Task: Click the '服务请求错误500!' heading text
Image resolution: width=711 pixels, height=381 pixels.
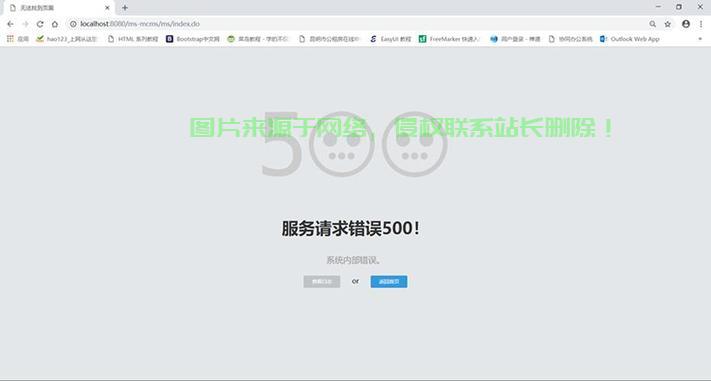Action: 351,229
